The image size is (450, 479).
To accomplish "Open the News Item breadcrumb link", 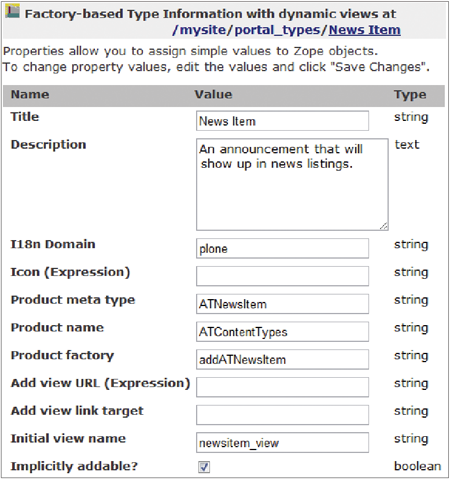I will (x=365, y=30).
